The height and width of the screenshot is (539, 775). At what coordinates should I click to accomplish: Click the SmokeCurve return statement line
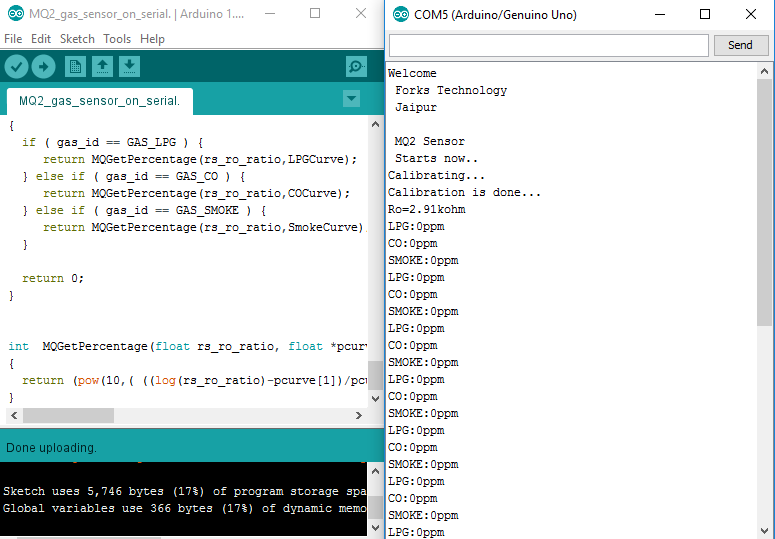(205, 227)
